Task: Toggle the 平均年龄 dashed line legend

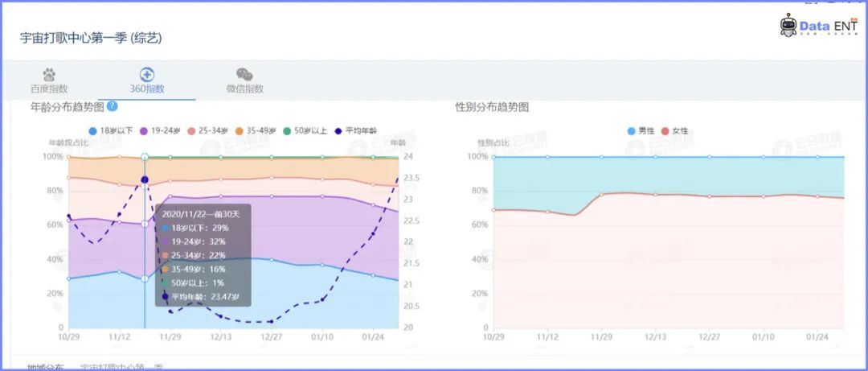Action: [355, 131]
